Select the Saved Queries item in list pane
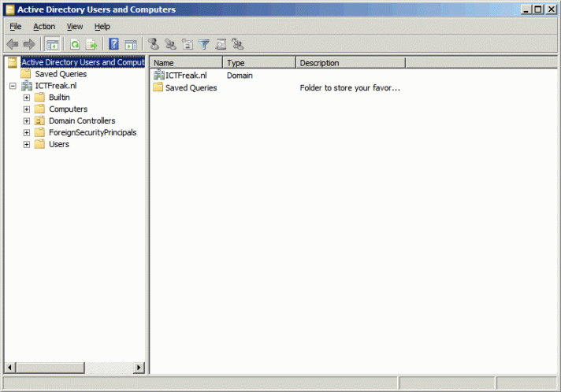The height and width of the screenshot is (392, 561). coord(191,88)
